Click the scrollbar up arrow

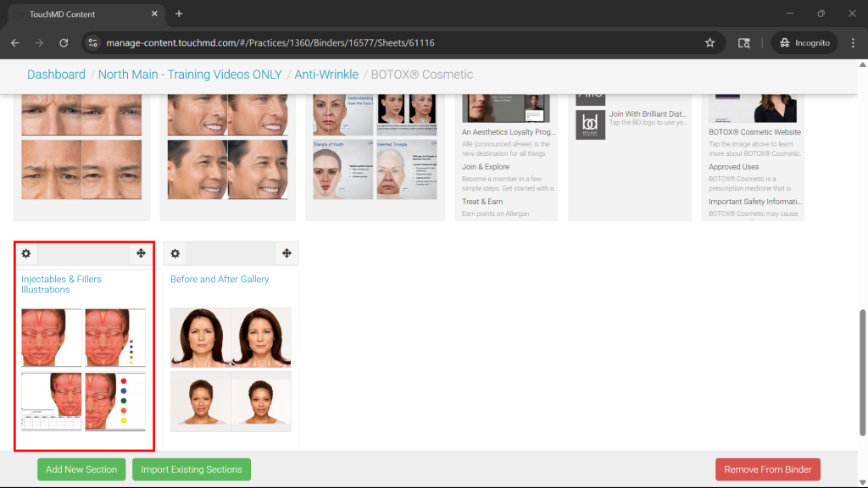(862, 64)
